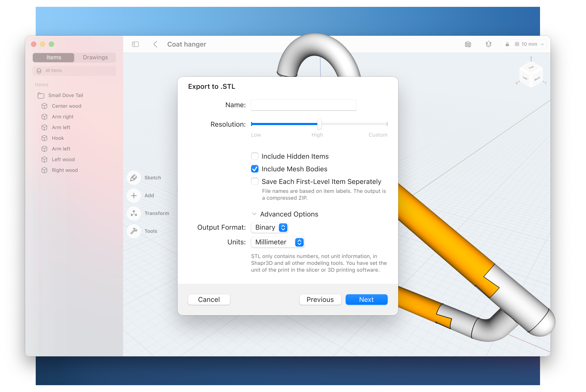Open the Sketch tool
The image size is (586, 392).
pos(134,178)
